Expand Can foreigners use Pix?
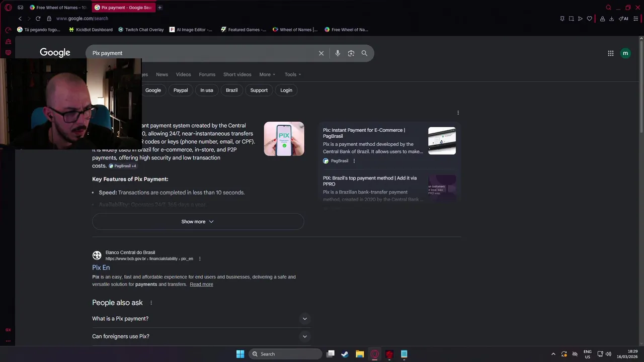 tap(200, 336)
